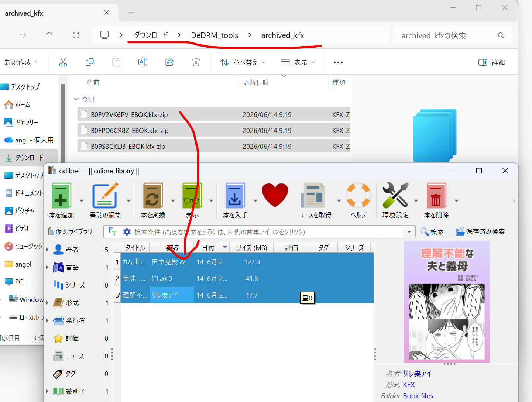532x402 pixels.
Task: Open Explorer's more options ellipsis
Action: coord(338,62)
